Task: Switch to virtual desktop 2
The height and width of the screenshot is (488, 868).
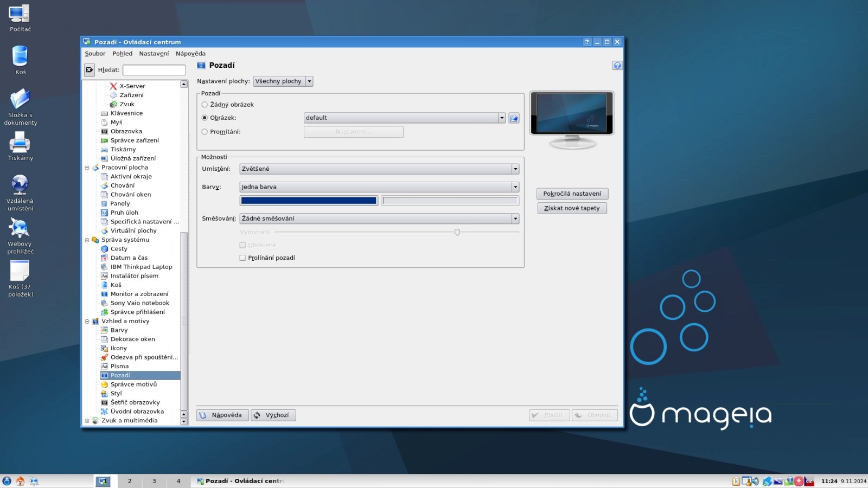Action: pyautogui.click(x=130, y=481)
